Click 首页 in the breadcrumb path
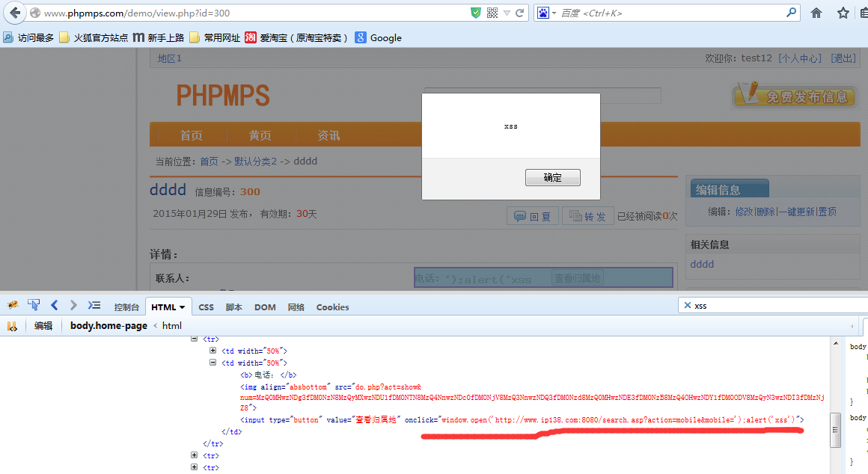868x474 pixels. point(210,161)
